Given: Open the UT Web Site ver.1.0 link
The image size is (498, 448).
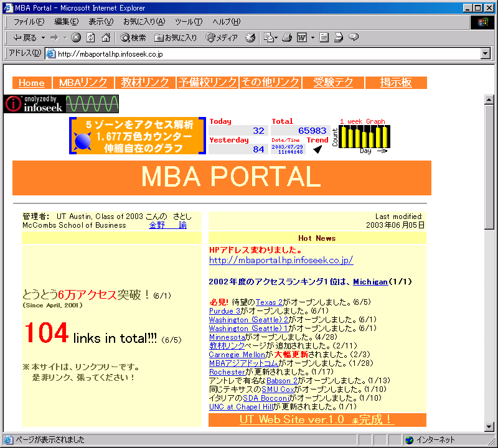Looking at the screenshot, I should tap(317, 420).
